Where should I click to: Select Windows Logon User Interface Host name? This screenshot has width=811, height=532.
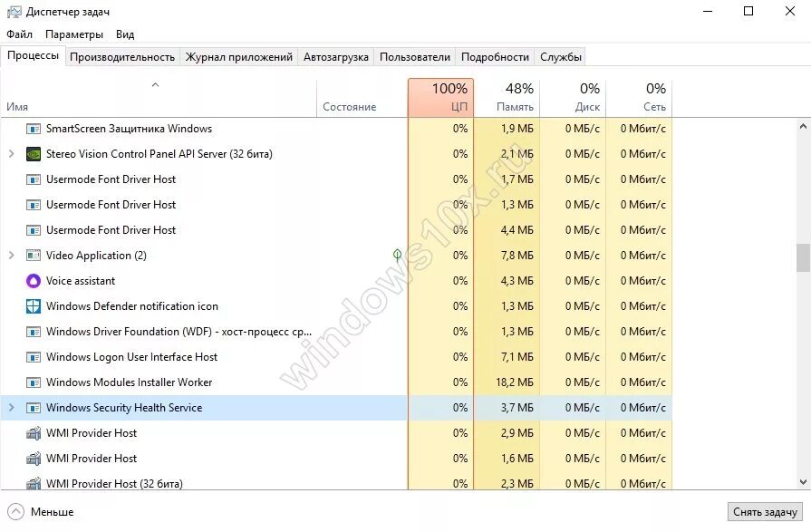tap(132, 356)
